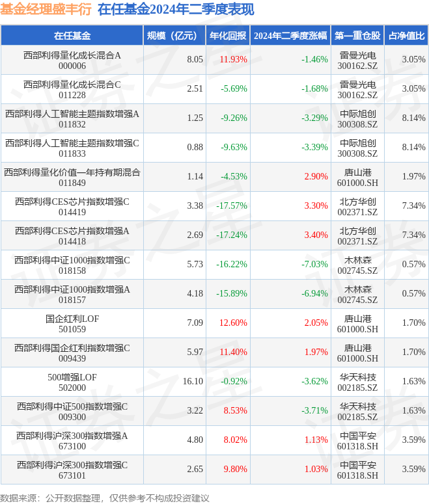Click the 第一重仓股 column header
Image resolution: width=429 pixels, height=504 pixels.
coord(357,36)
